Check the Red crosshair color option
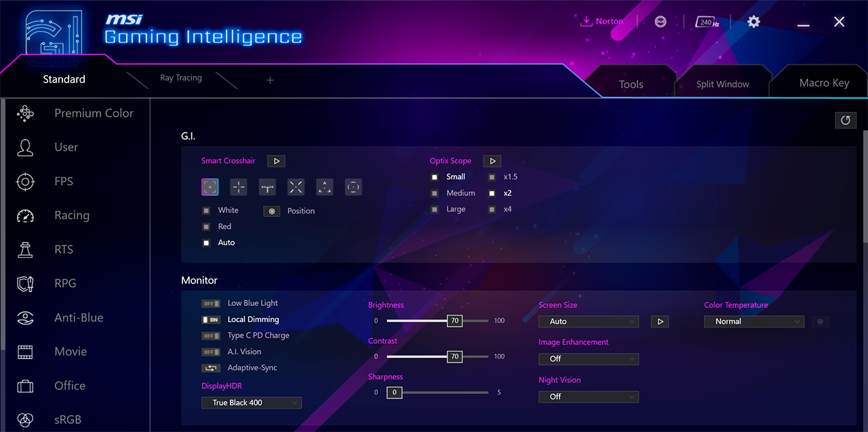Screen dimensions: 868x432 (206, 227)
